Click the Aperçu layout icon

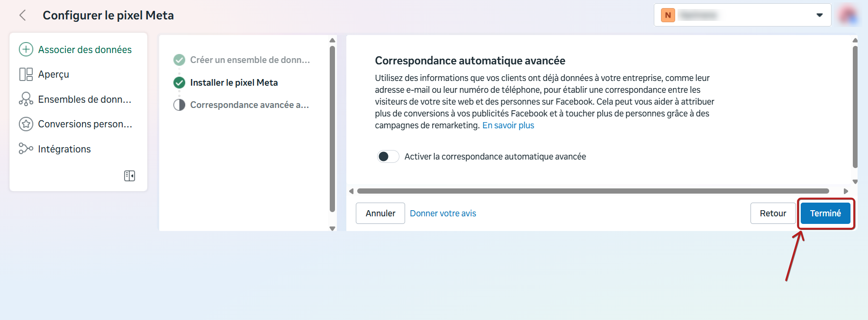pos(26,74)
